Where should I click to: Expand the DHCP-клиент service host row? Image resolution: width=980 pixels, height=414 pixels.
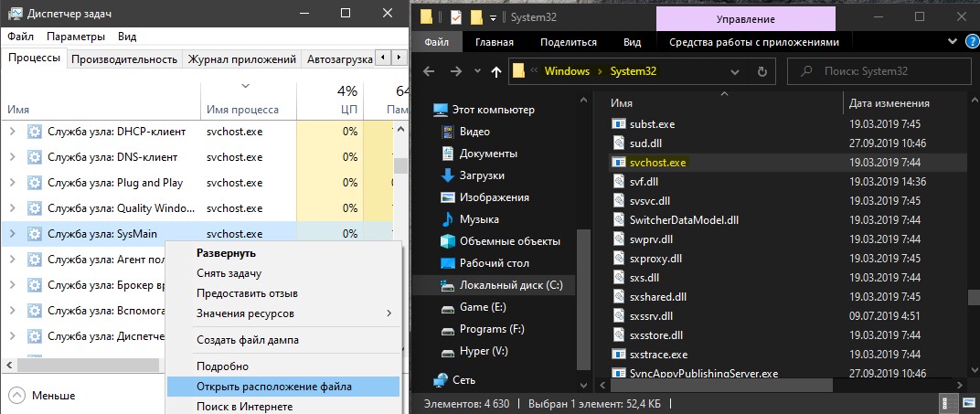click(x=12, y=132)
